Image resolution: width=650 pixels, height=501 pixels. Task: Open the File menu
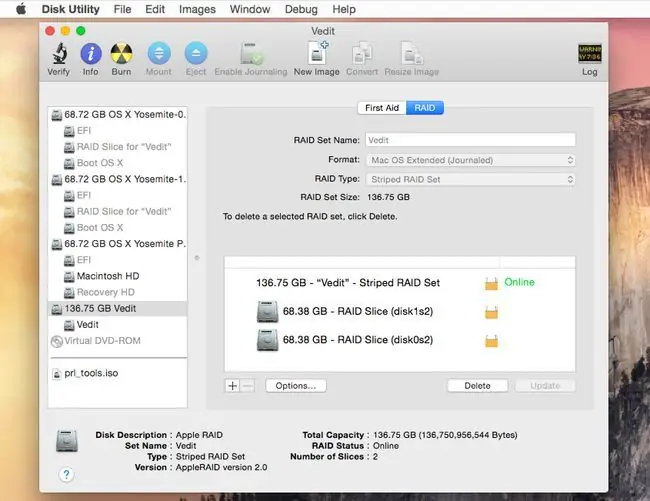122,9
